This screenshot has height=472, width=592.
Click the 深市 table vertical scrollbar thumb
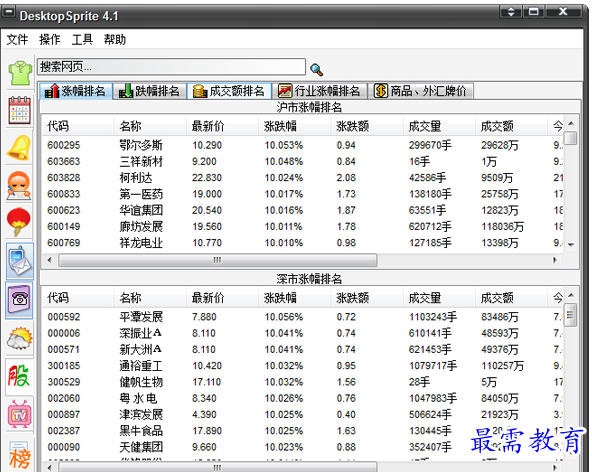tap(570, 314)
